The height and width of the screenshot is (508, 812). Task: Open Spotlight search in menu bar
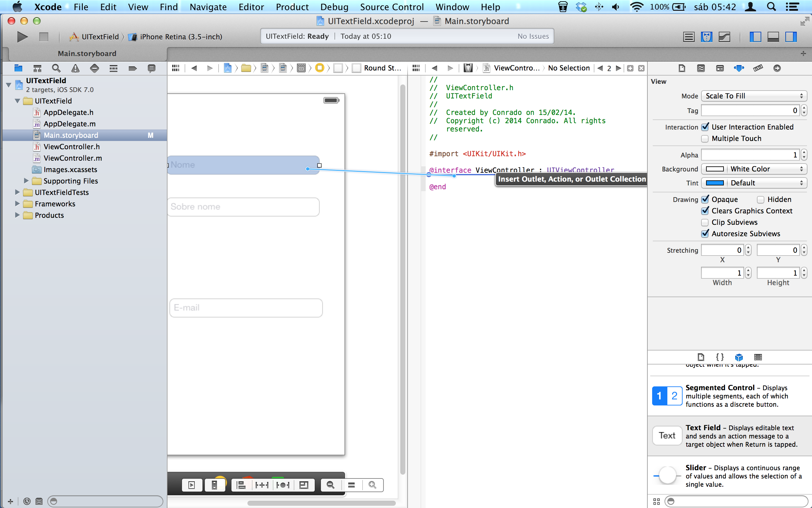pyautogui.click(x=771, y=7)
